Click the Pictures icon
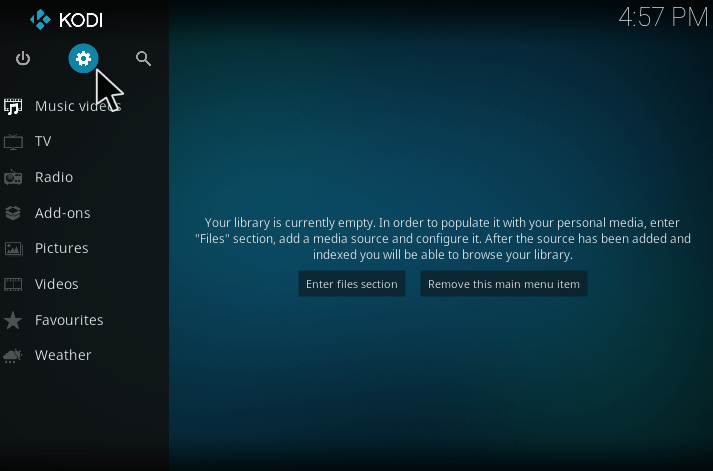Screen dimensions: 713x471 pos(13,248)
